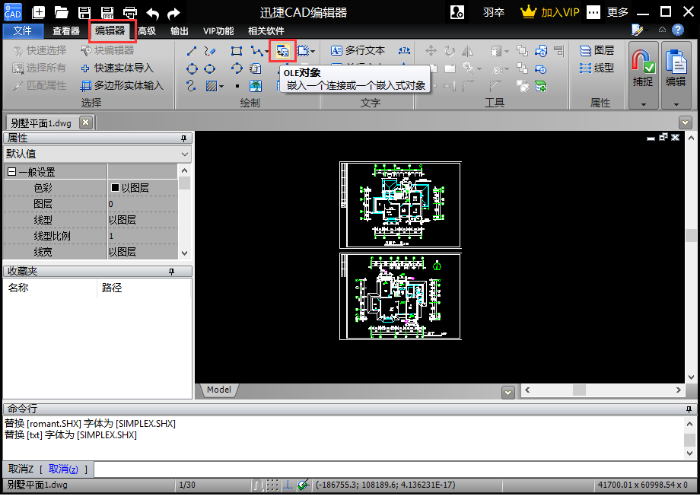Click the Linetype Scale value 1

pyautogui.click(x=143, y=236)
